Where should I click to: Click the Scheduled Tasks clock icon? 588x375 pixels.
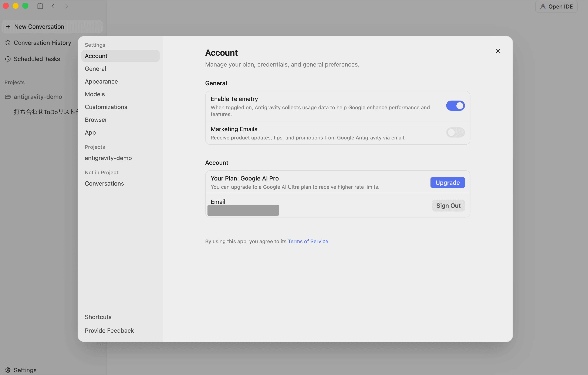[x=8, y=59]
